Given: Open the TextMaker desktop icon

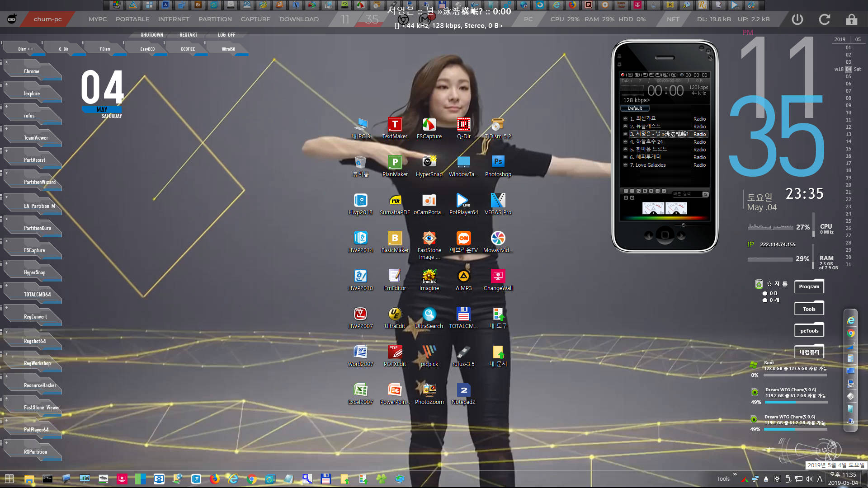Looking at the screenshot, I should [395, 128].
